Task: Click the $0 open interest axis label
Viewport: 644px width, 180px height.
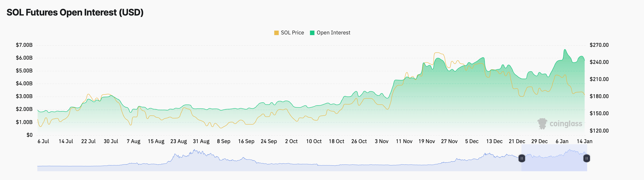Action: click(29, 135)
